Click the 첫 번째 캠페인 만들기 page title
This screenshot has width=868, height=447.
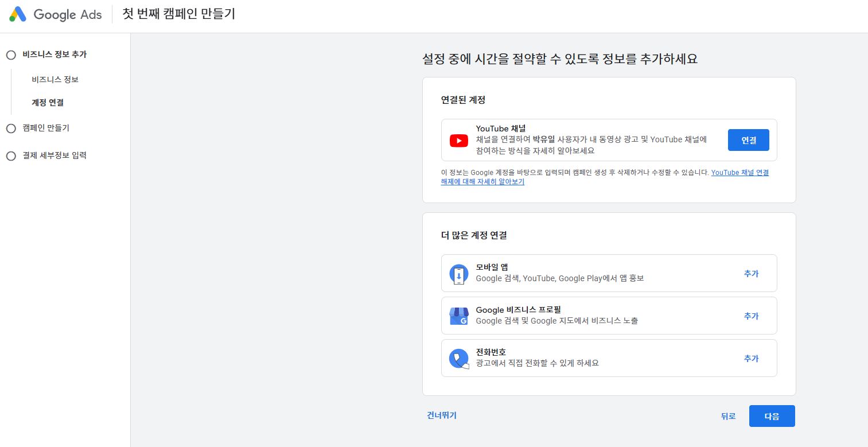(179, 14)
